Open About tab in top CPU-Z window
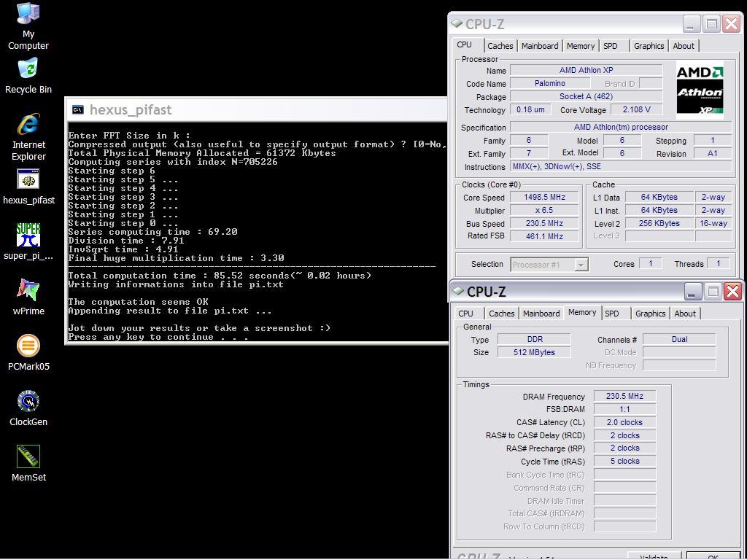The height and width of the screenshot is (560, 747). pyautogui.click(x=683, y=46)
